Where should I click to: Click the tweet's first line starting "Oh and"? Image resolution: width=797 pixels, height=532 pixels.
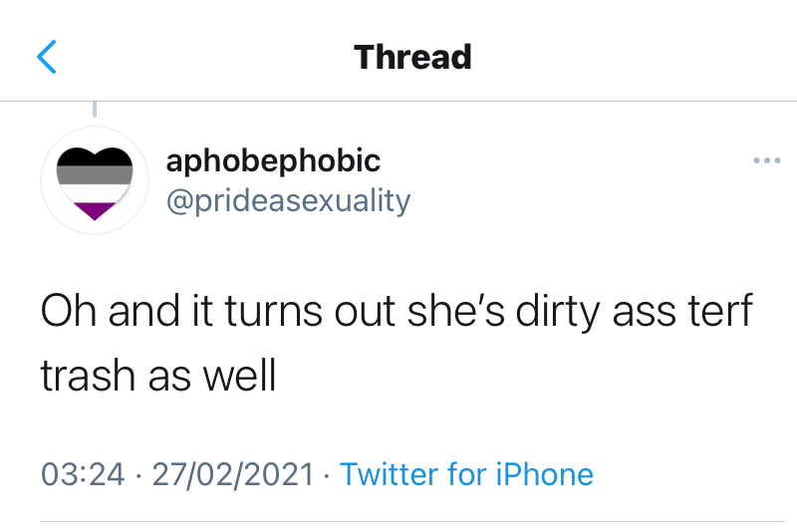[x=397, y=315]
